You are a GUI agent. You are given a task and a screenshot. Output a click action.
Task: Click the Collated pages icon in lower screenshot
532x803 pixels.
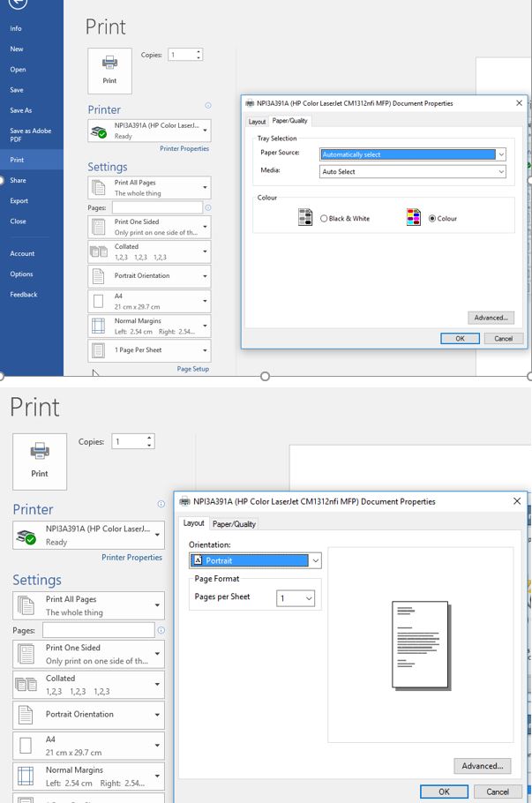tap(26, 684)
